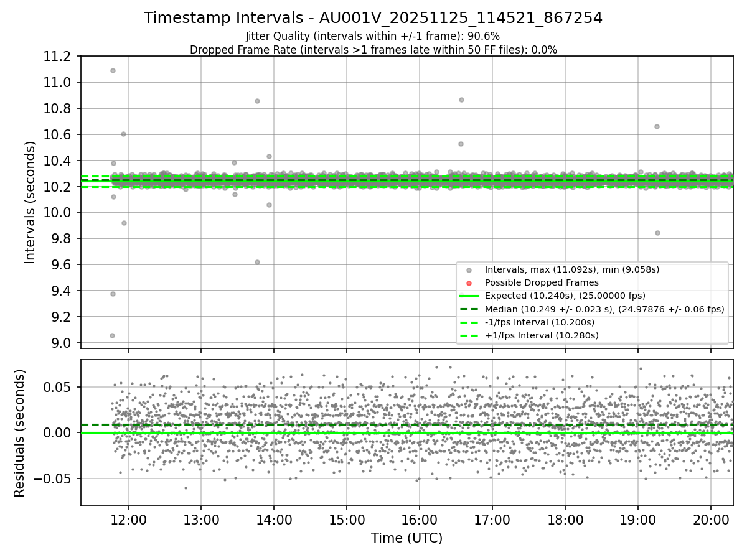Click the 'Time (UTC)' x-axis label
747x560 pixels.
coord(406,538)
